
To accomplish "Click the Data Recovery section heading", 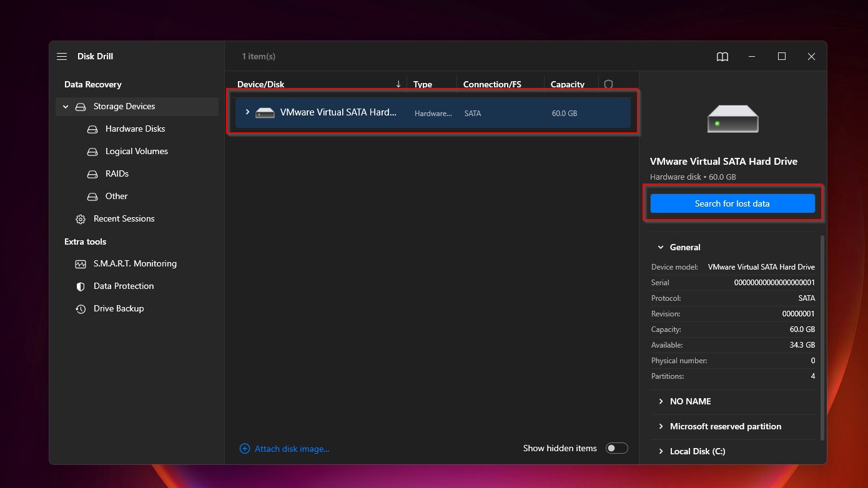I will point(93,84).
